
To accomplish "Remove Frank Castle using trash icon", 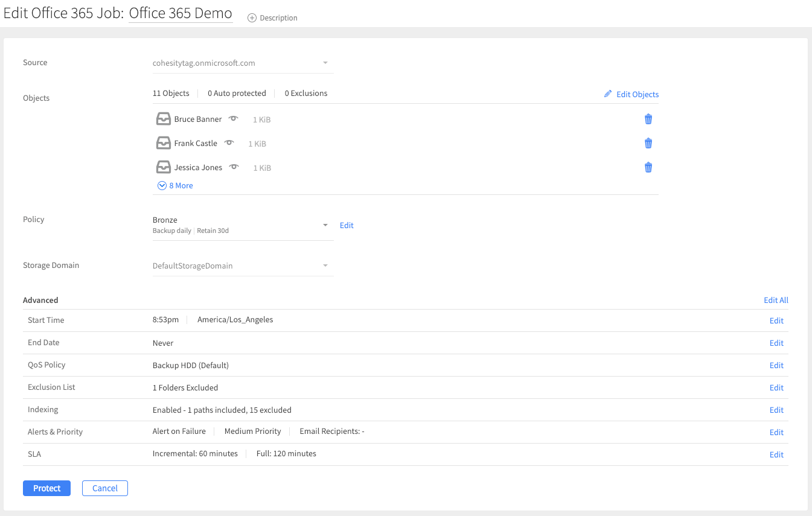I will (x=648, y=143).
